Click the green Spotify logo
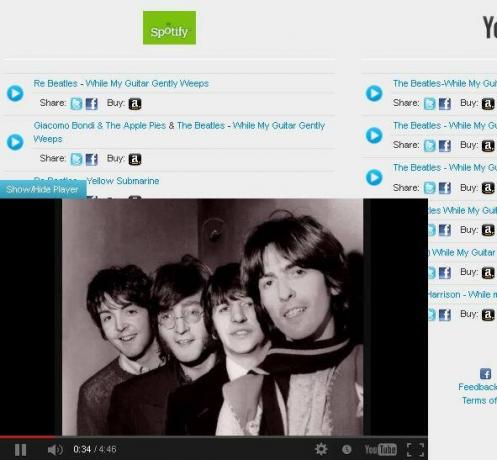 pos(169,28)
